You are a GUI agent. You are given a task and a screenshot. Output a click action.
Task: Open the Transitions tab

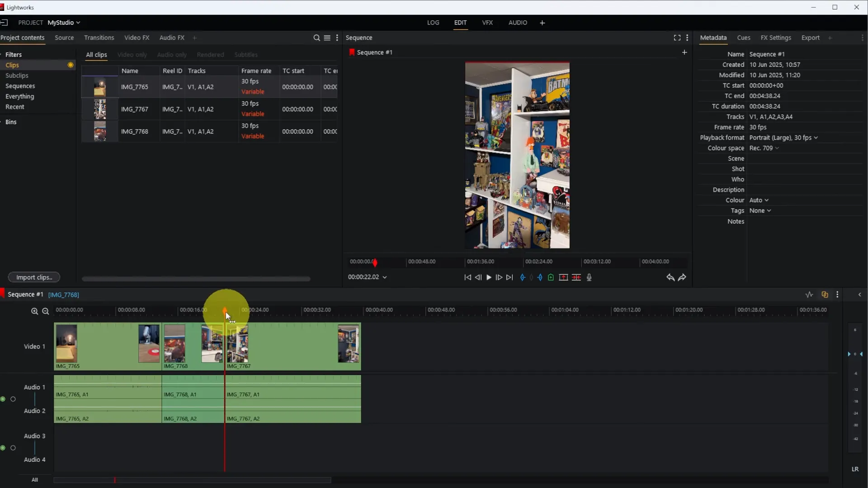(x=99, y=38)
